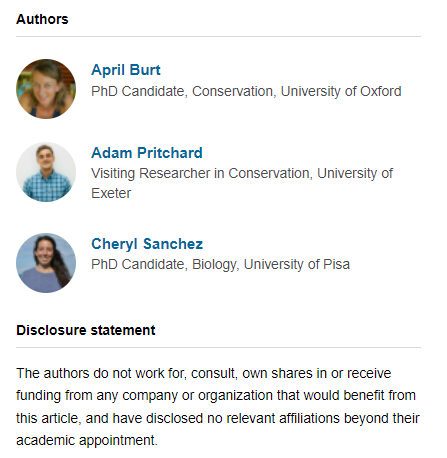Click "University of Pisa" in Cheryl Sanchez's affiliation
This screenshot has width=447, height=458.
[297, 264]
